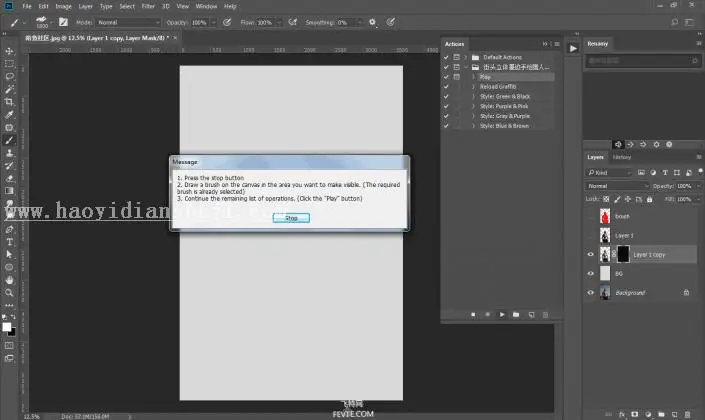Add layer mask icon in Layers panel
Screen dimensions: 705x420
pyautogui.click(x=635, y=414)
